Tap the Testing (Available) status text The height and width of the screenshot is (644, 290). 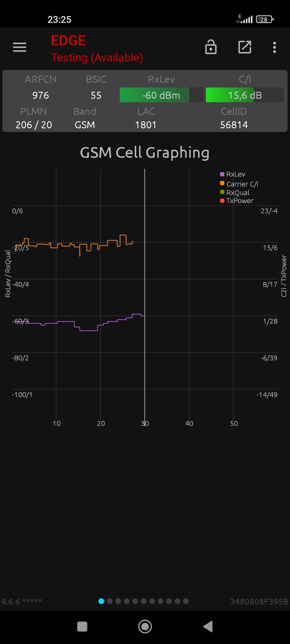pyautogui.click(x=97, y=58)
